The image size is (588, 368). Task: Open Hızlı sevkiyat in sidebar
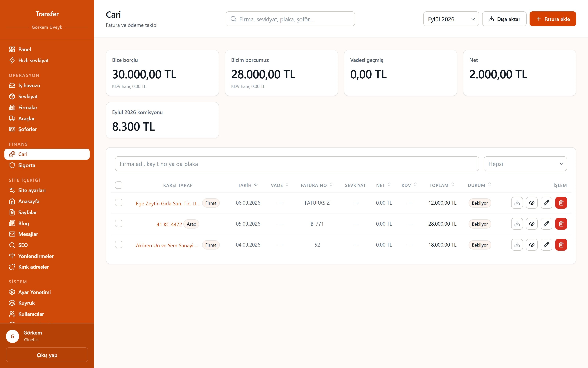click(x=47, y=60)
